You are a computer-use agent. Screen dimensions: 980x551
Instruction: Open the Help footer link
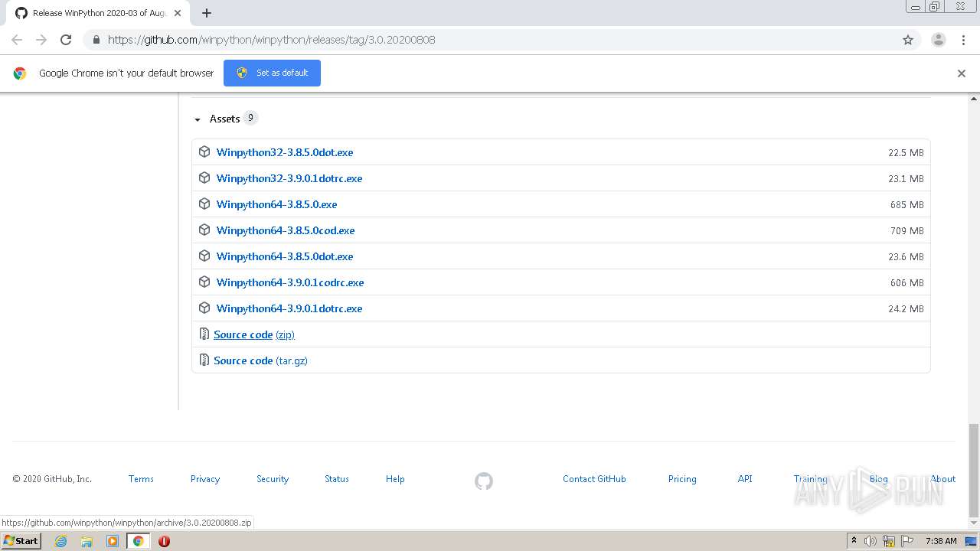point(395,479)
